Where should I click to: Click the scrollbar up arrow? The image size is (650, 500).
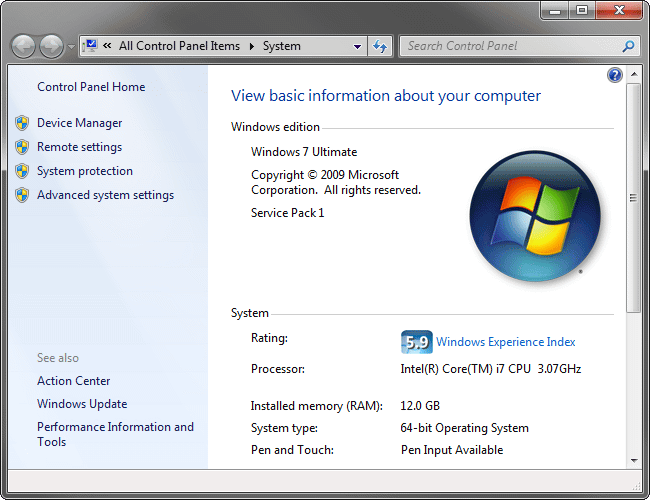point(634,75)
